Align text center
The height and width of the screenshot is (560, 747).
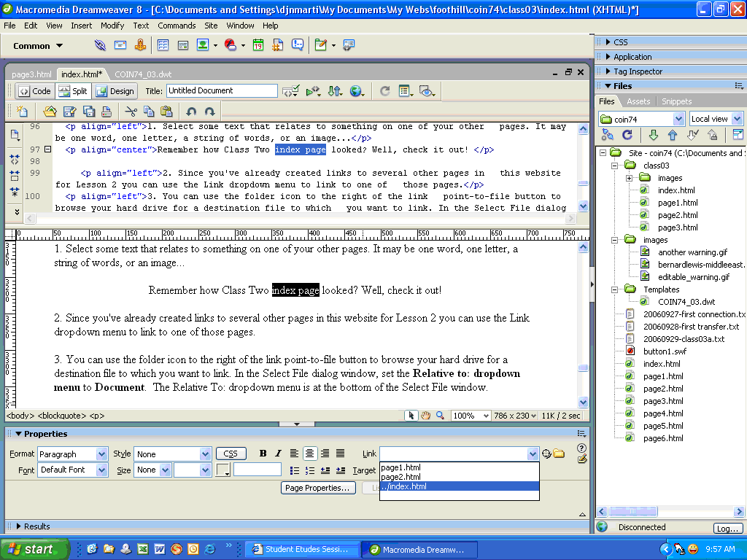[309, 454]
